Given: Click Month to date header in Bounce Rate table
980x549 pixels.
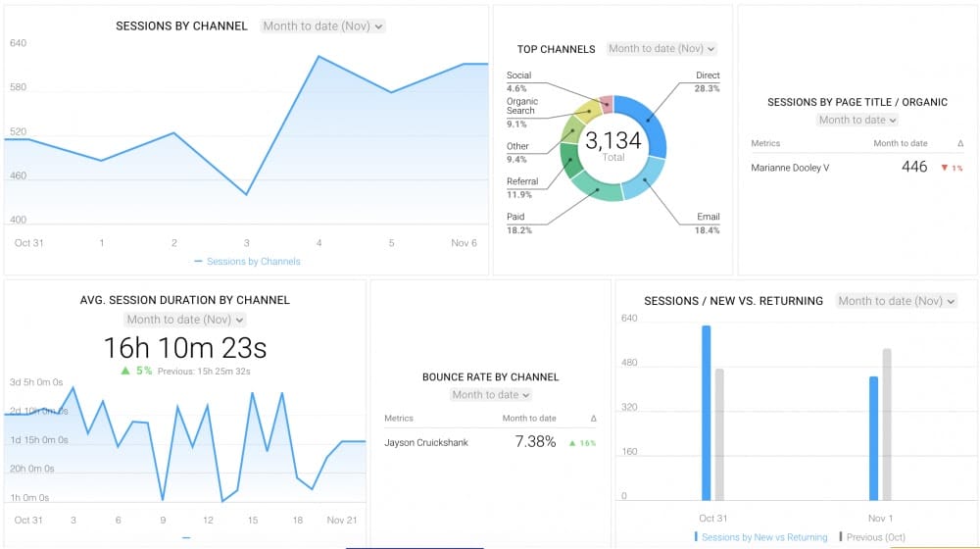Looking at the screenshot, I should point(529,419).
